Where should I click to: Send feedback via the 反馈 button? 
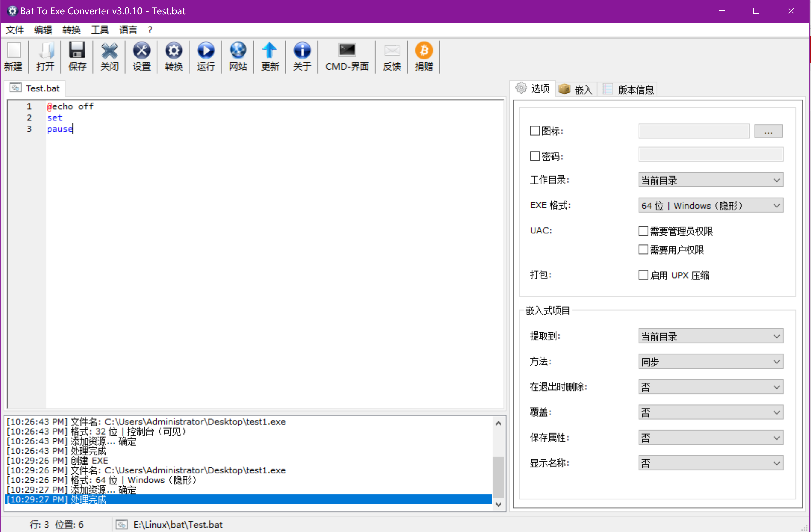pos(392,56)
